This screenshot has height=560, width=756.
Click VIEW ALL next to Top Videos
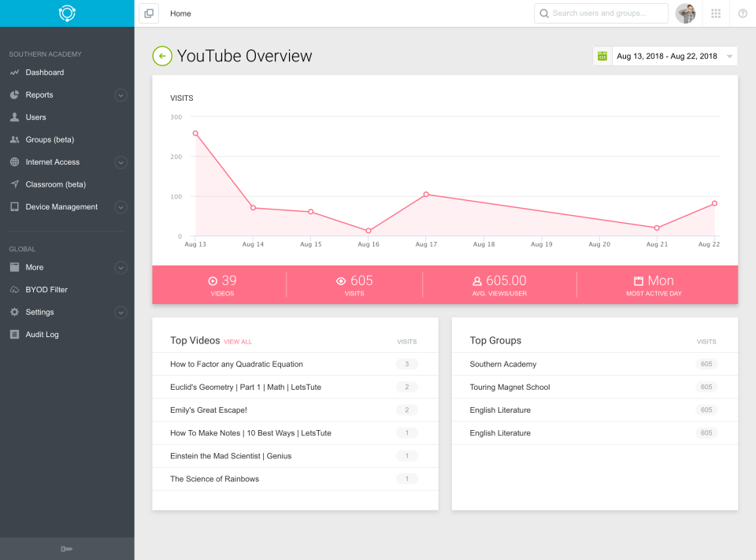click(238, 342)
